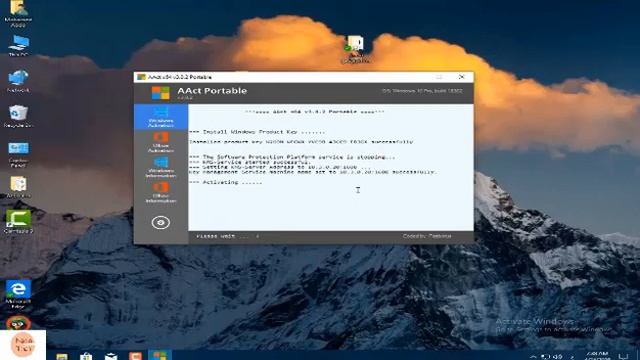Viewport: 640px width, 360px height.
Task: Open the Action Center notifications icon
Action: 623,356
